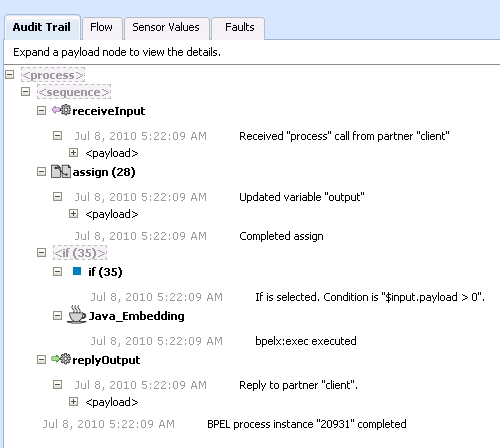Click the assign (28) activity icon
Viewport: 500px width, 448px height.
point(61,171)
